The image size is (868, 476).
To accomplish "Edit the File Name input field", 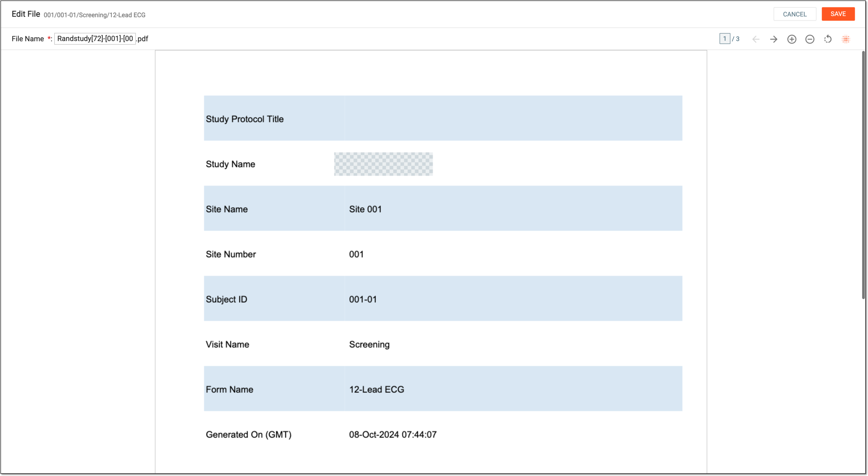I will 95,39.
